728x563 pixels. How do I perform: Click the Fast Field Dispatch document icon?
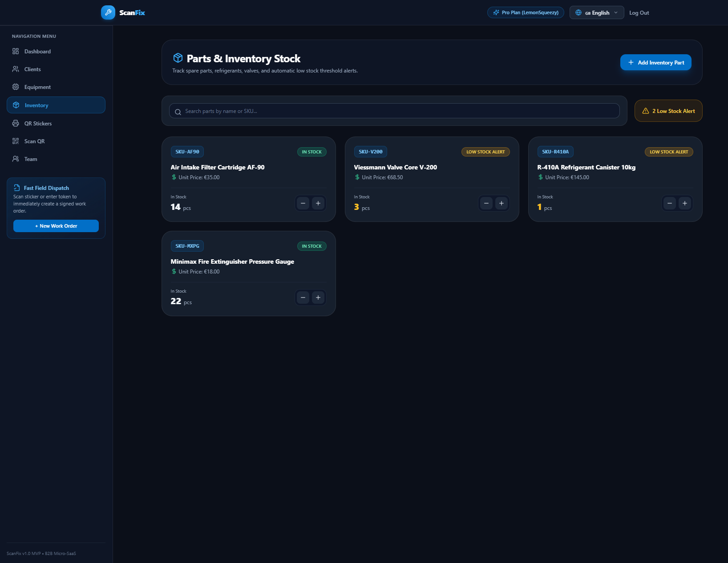pos(17,188)
